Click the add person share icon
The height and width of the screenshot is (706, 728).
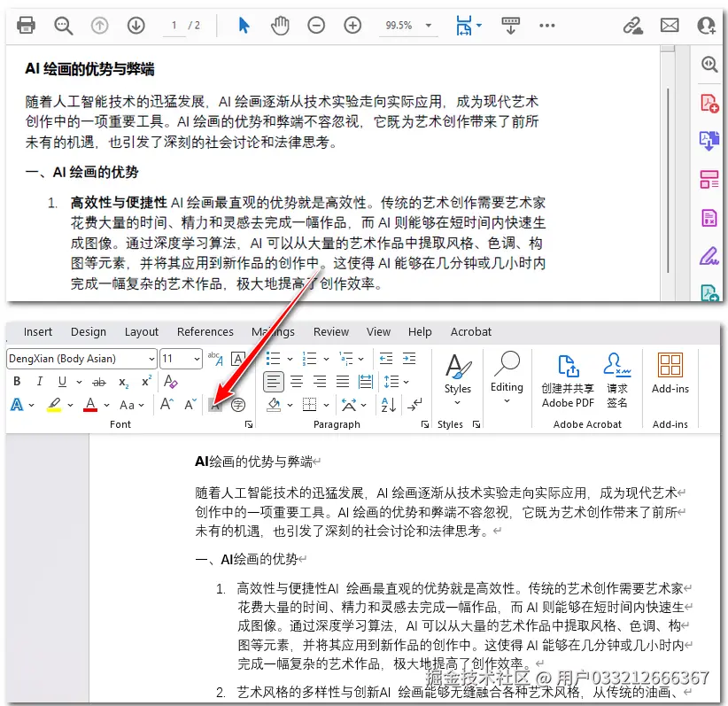(707, 25)
